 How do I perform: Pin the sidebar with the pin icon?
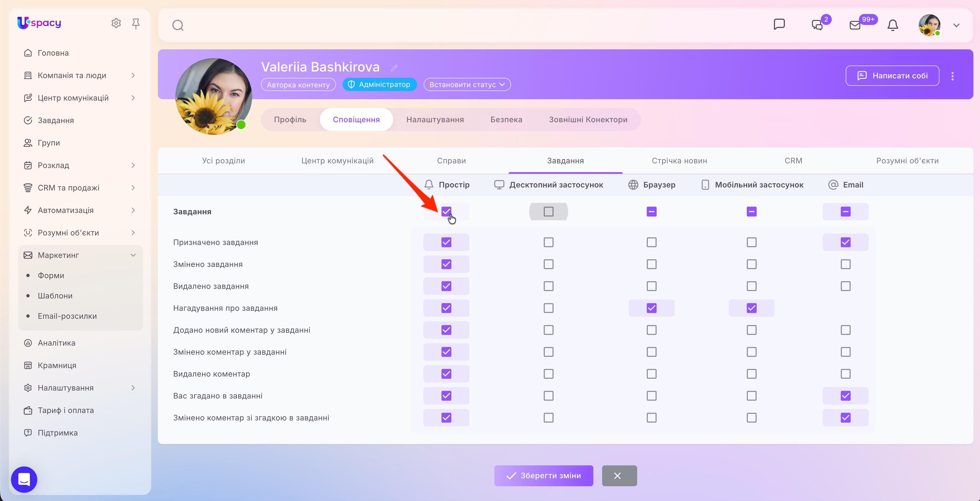coord(136,24)
